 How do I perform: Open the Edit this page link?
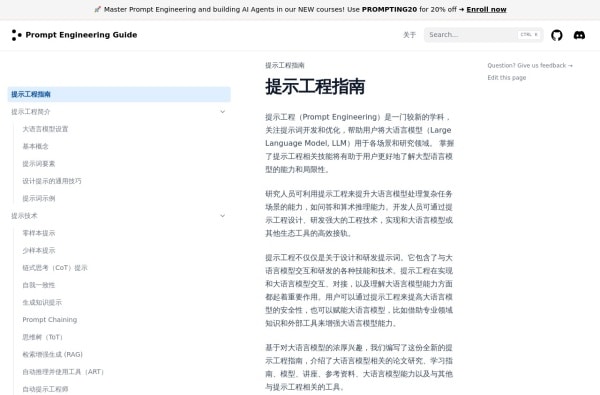[x=507, y=78]
